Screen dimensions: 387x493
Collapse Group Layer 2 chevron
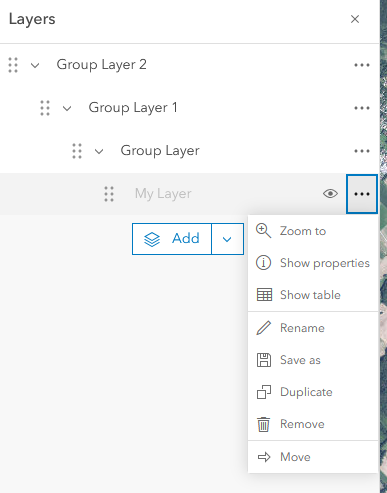[x=35, y=65]
